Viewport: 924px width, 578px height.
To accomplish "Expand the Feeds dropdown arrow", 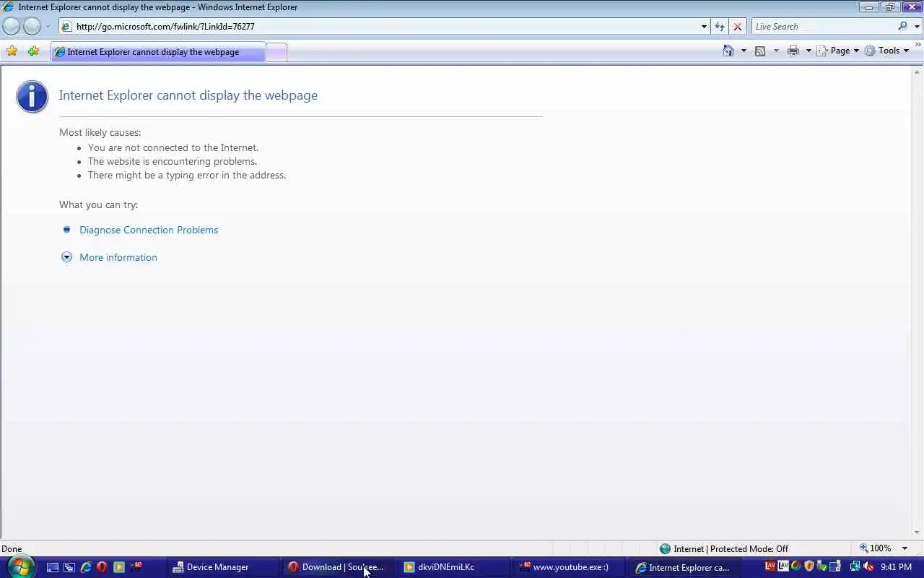I will 776,51.
